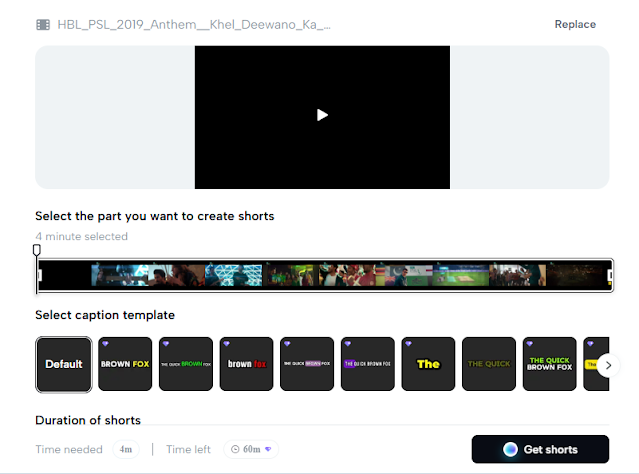Select the template with purple highlighted word
Screen dimensions: 639x474
click(x=307, y=364)
